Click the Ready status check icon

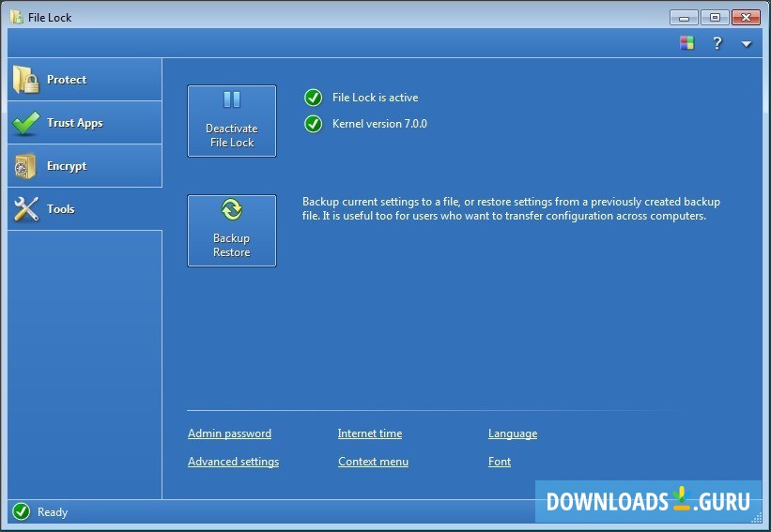[22, 511]
